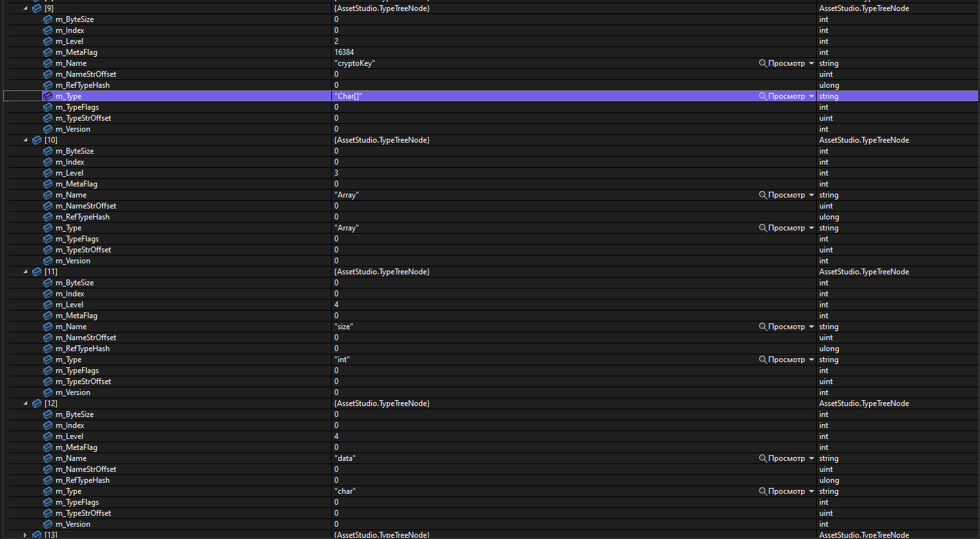
Task: Open the visualizer dropdown arrow for "data"
Action: pyautogui.click(x=812, y=458)
